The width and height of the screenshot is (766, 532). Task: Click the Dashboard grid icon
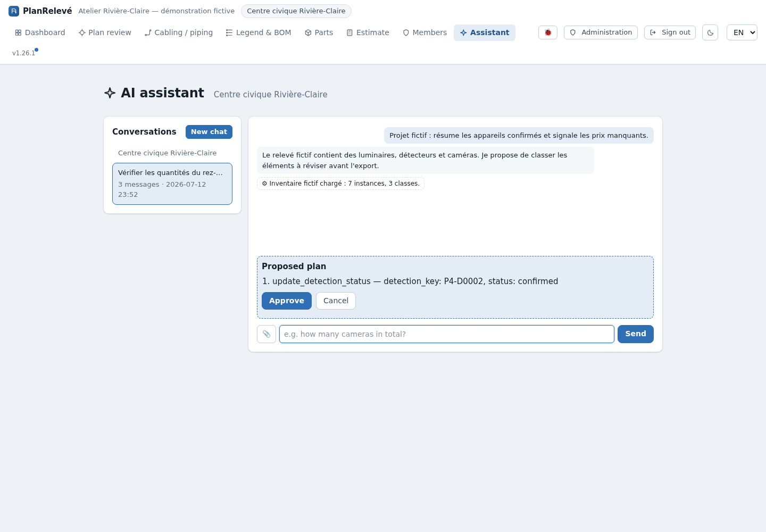tap(18, 33)
